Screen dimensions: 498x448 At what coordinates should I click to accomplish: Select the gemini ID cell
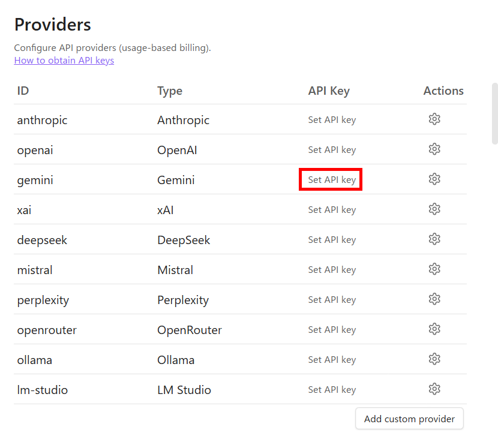tap(35, 181)
